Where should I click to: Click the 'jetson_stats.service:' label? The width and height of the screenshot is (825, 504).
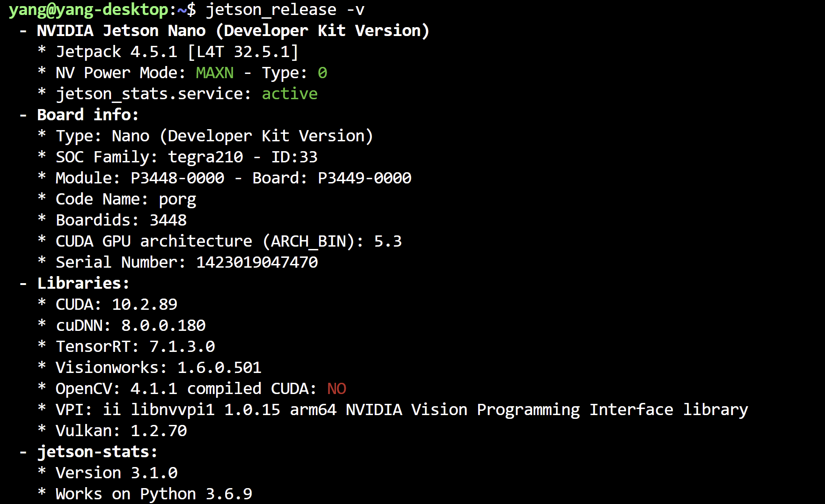tap(153, 94)
